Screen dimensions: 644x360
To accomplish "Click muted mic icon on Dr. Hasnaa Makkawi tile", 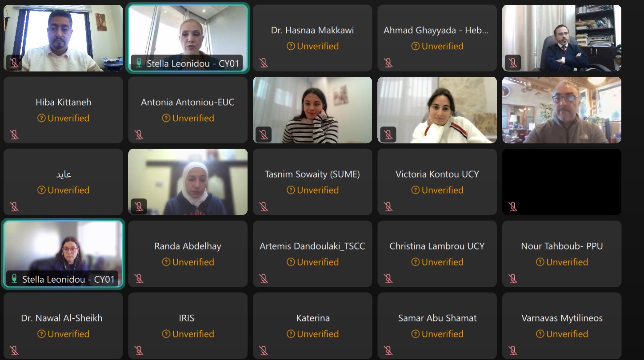I will [x=264, y=63].
